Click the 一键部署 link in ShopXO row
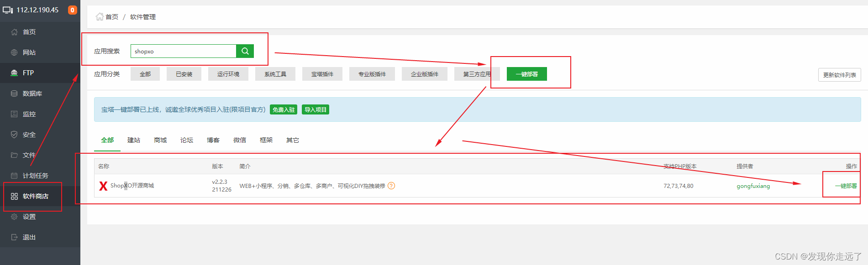Screen dimensions: 868x265 846,186
